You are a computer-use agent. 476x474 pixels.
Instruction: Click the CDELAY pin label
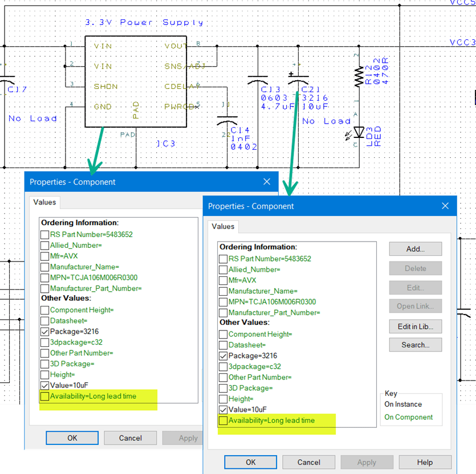click(182, 87)
